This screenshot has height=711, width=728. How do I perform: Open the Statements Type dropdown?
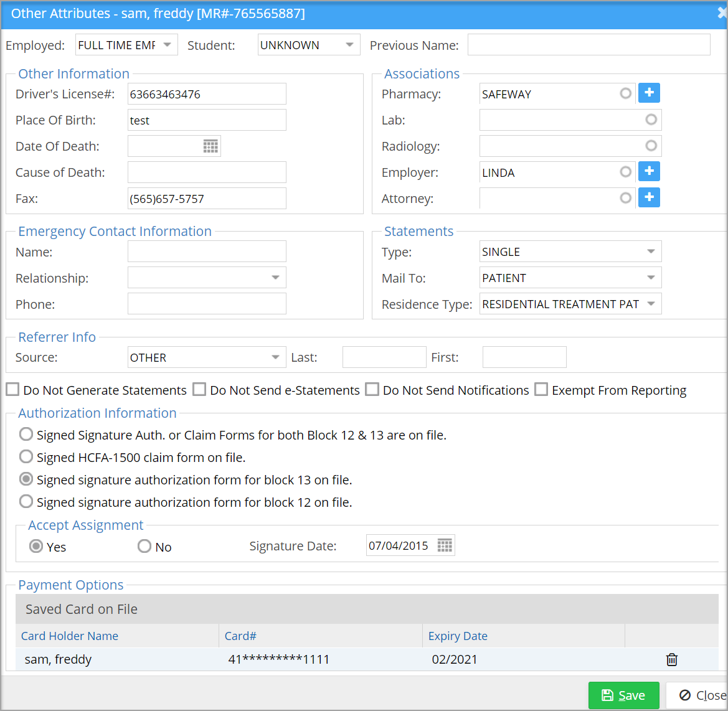pyautogui.click(x=651, y=252)
